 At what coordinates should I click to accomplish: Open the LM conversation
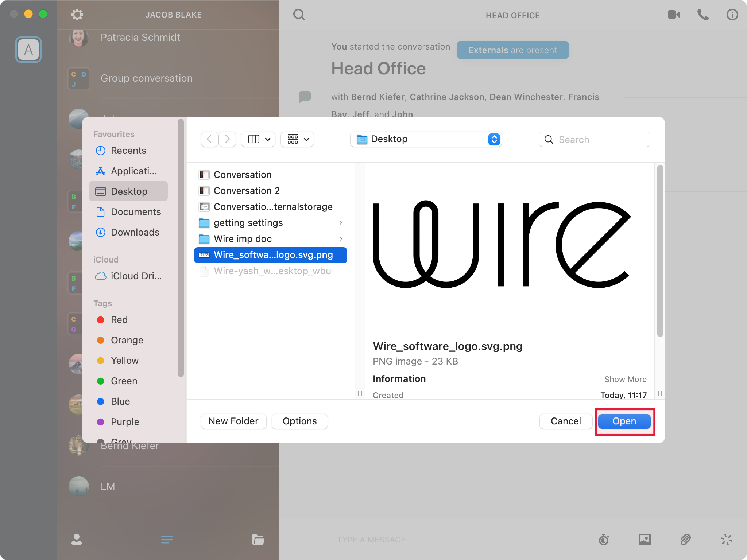[168, 486]
